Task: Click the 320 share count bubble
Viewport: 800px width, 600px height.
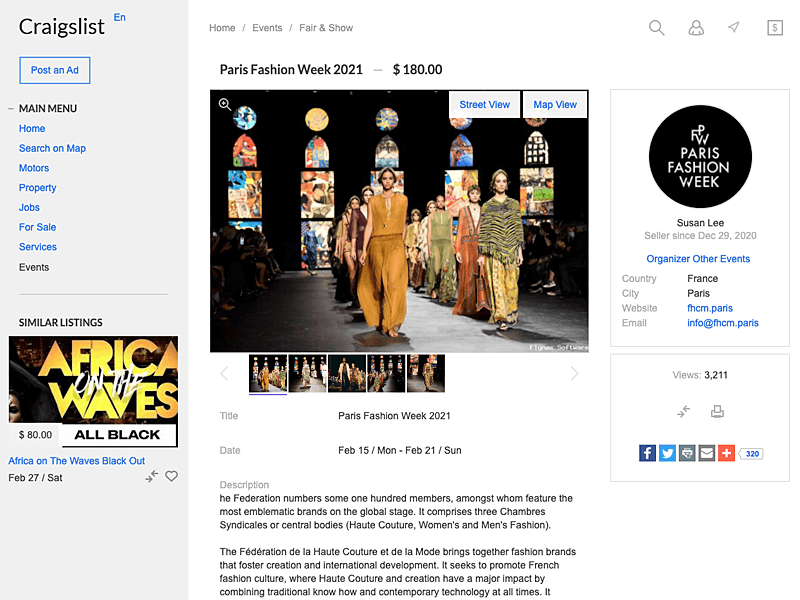Action: [x=752, y=454]
